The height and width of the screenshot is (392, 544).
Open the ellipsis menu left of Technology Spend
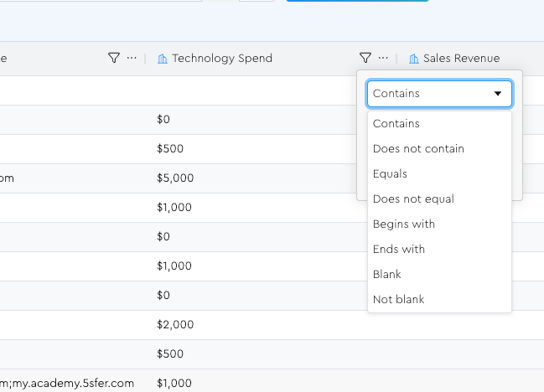tap(132, 58)
